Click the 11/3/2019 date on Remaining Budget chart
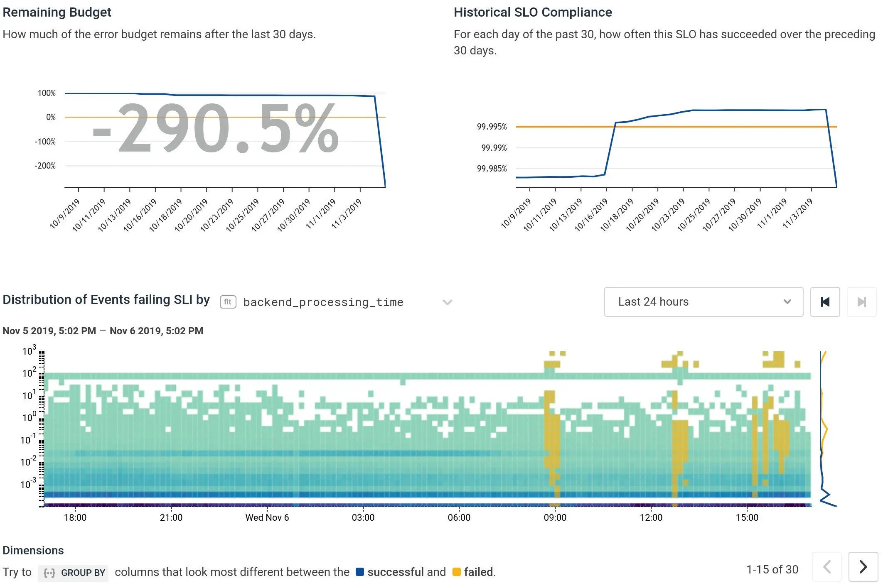Viewport: 883px width, 588px height. tap(347, 213)
